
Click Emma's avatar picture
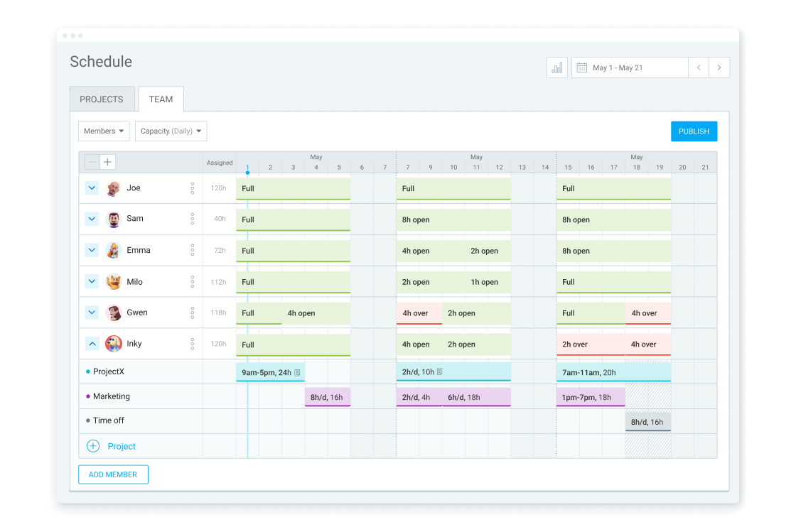[x=114, y=250]
